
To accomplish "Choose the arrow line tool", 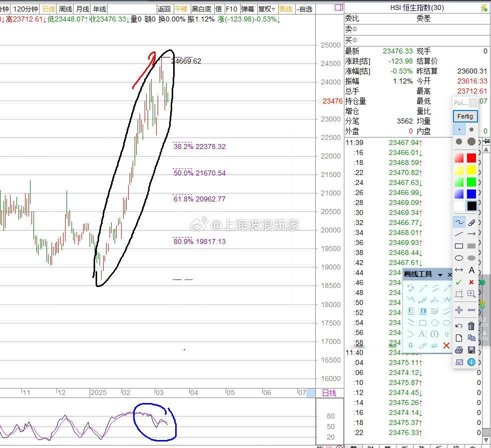I will tap(471, 234).
